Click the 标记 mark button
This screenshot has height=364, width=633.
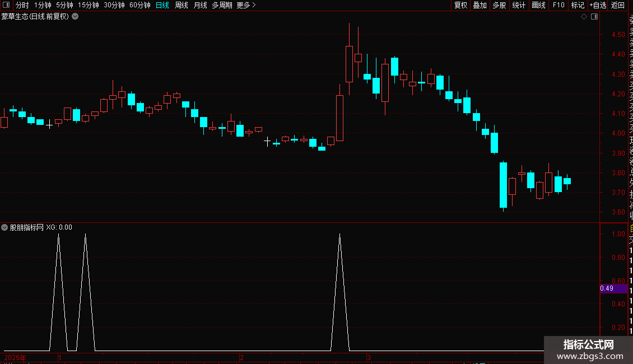[578, 5]
